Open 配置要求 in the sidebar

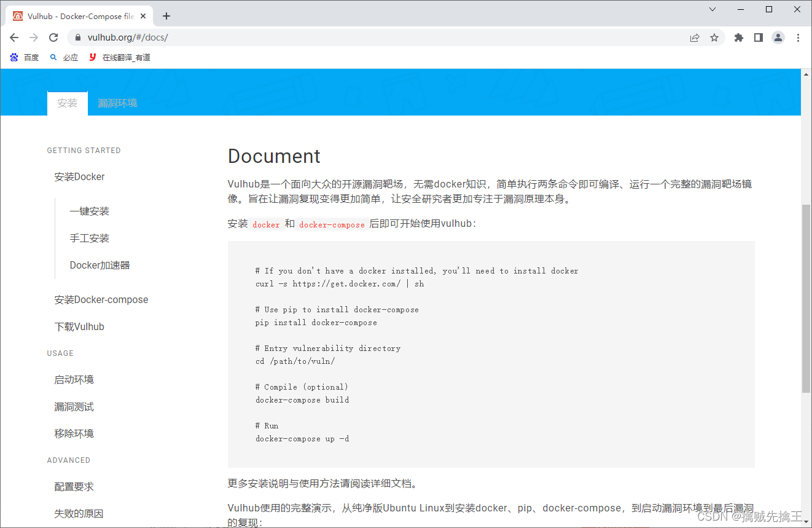[74, 487]
